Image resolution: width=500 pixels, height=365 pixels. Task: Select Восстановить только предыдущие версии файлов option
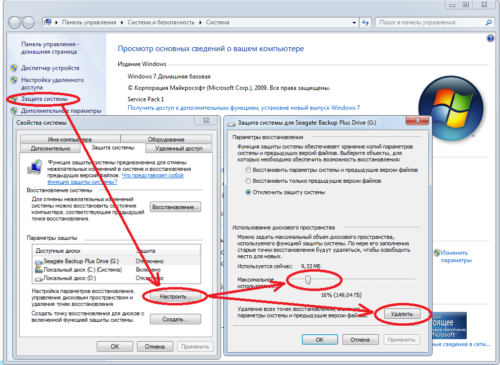[248, 181]
